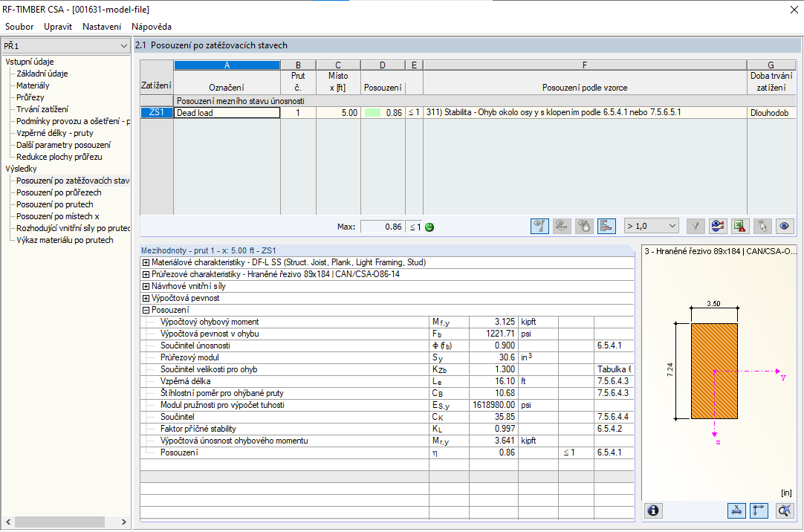This screenshot has height=532, width=804.
Task: Expand Návrhové vnitřní síly section
Action: click(x=146, y=286)
